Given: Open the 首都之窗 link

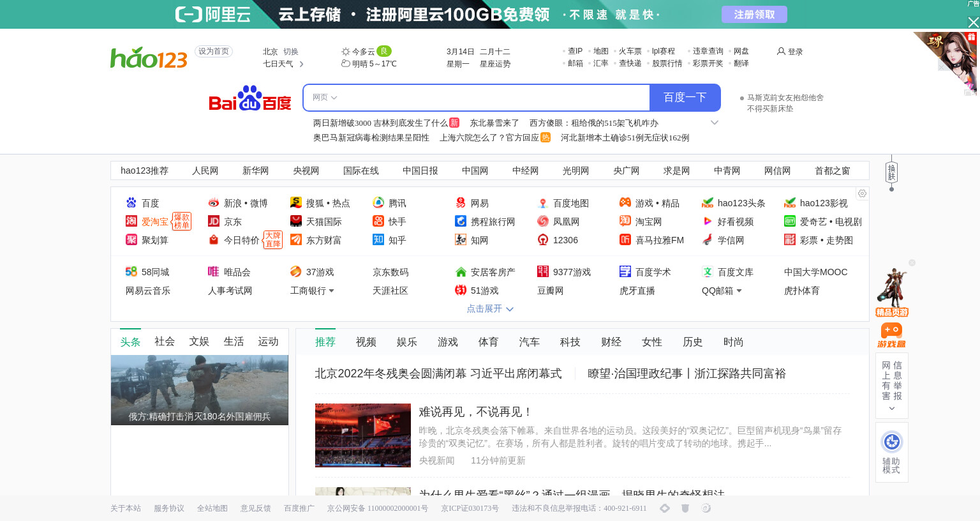Looking at the screenshot, I should click(x=833, y=170).
